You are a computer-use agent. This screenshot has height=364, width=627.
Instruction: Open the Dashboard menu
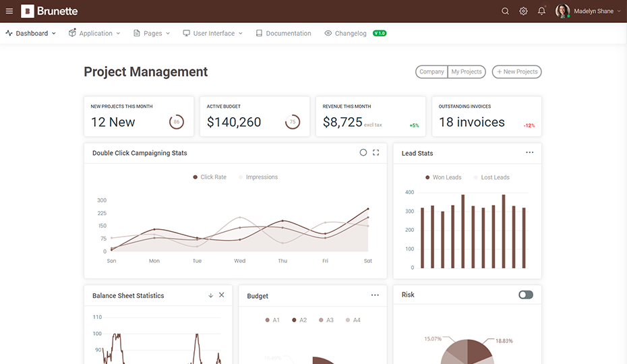click(x=31, y=33)
